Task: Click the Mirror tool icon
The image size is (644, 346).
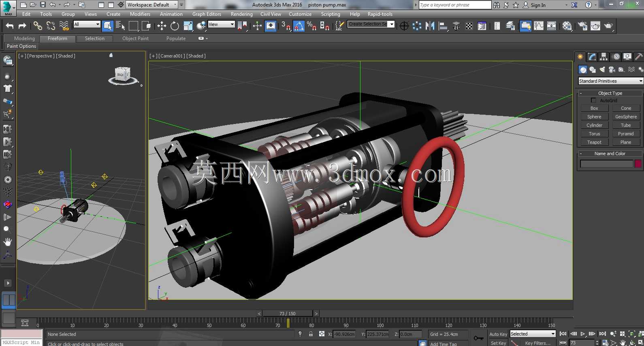Action: [x=430, y=26]
